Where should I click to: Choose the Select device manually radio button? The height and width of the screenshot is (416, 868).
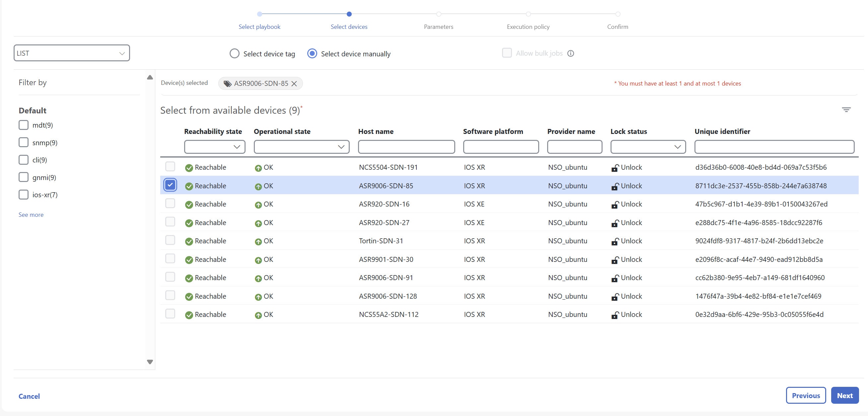(312, 53)
